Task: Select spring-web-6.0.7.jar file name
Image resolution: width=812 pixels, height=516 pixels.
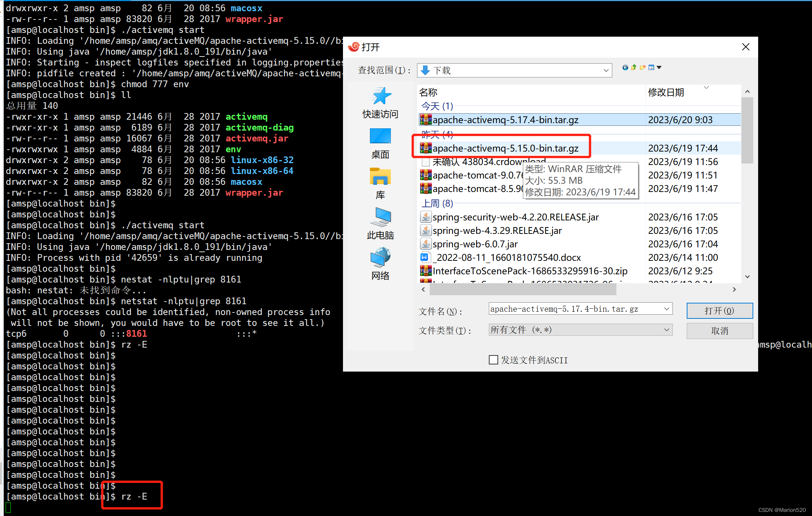Action: click(x=475, y=244)
